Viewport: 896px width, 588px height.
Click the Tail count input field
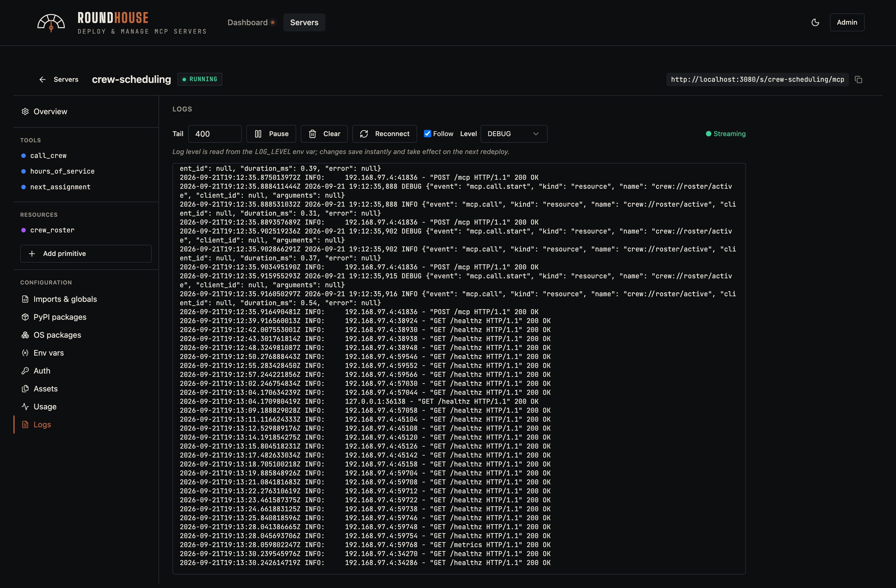point(215,134)
